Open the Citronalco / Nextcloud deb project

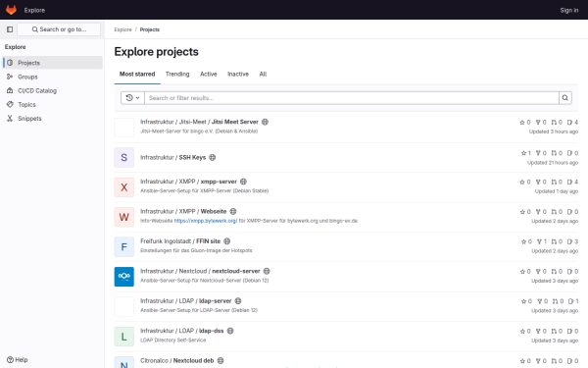[177, 360]
